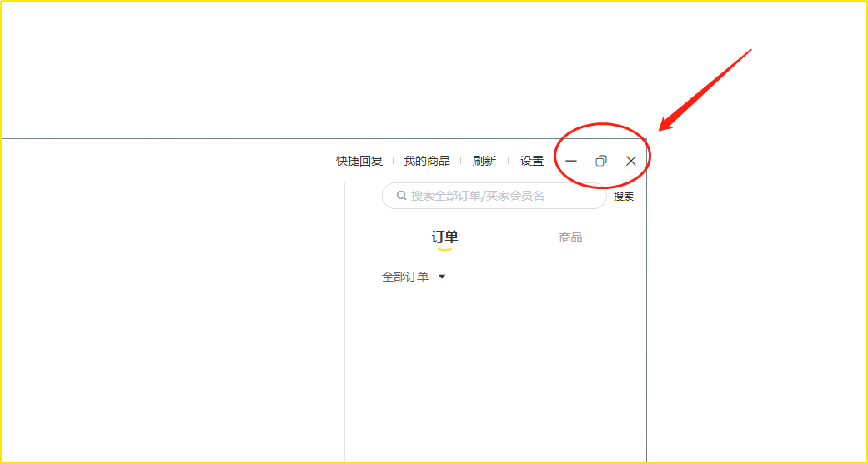Open 我的商品 in the top bar
The image size is (868, 464).
[x=426, y=161]
